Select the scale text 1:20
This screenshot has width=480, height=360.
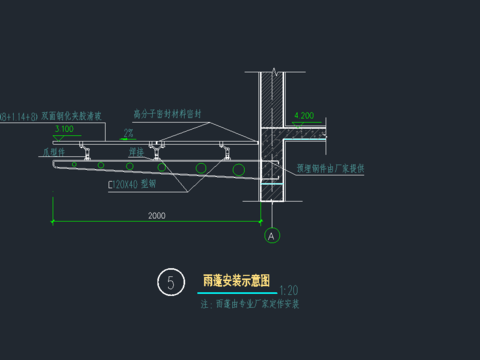[x=289, y=290]
